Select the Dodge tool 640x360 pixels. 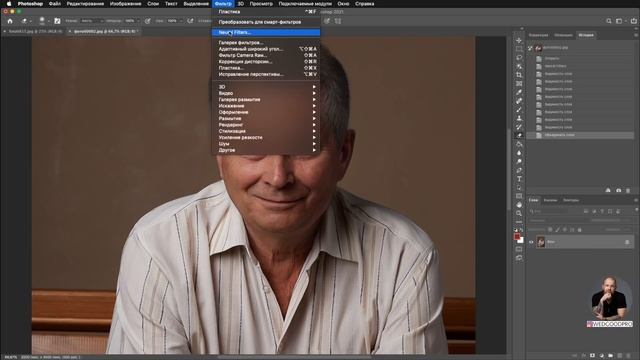pyautogui.click(x=519, y=161)
